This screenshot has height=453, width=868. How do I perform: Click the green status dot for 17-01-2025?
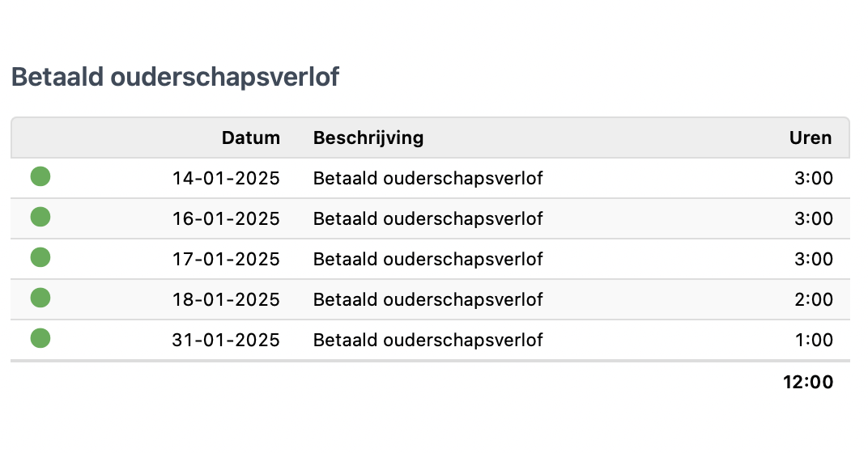pyautogui.click(x=40, y=257)
